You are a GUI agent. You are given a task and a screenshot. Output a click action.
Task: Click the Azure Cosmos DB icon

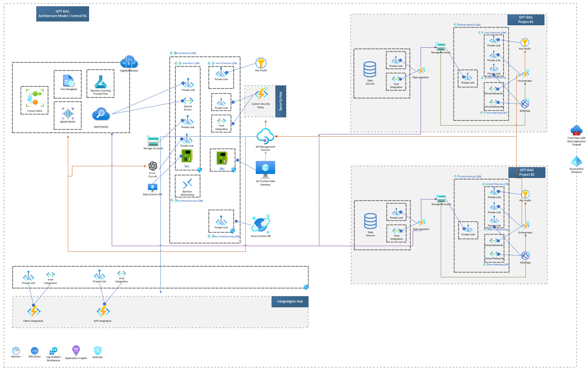(x=261, y=224)
